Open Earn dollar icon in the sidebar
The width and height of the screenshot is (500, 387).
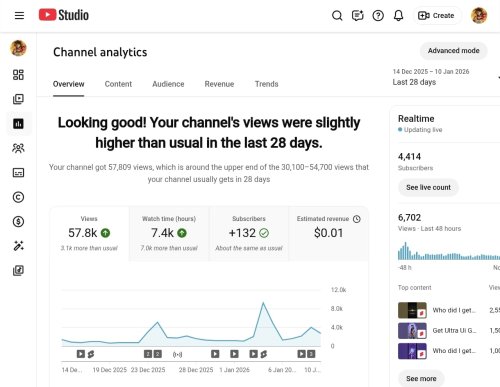[x=18, y=221]
